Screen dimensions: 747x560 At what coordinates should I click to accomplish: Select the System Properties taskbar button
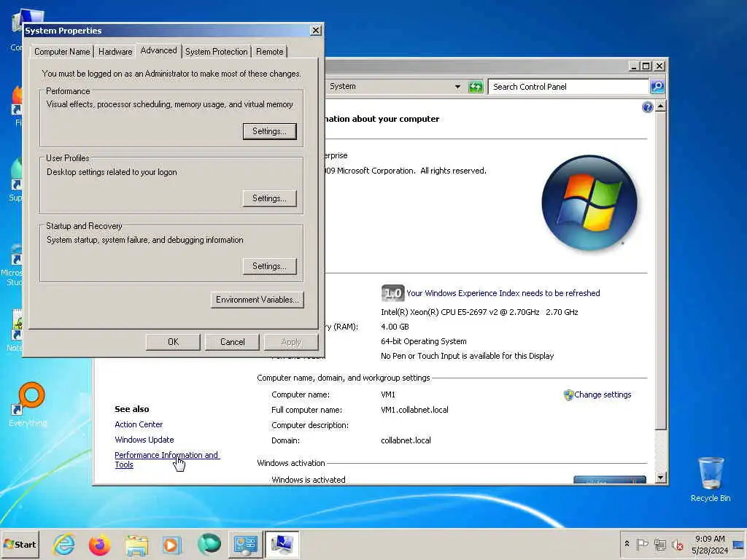[282, 545]
